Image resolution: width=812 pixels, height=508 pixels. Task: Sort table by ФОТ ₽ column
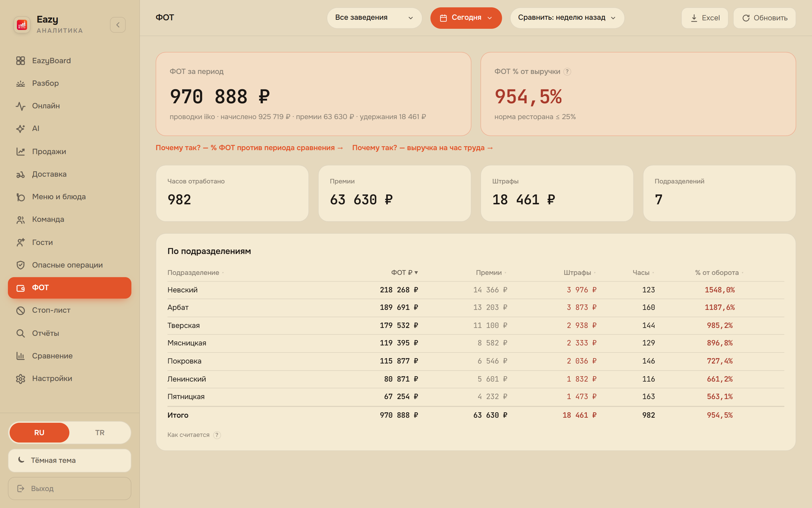click(405, 272)
